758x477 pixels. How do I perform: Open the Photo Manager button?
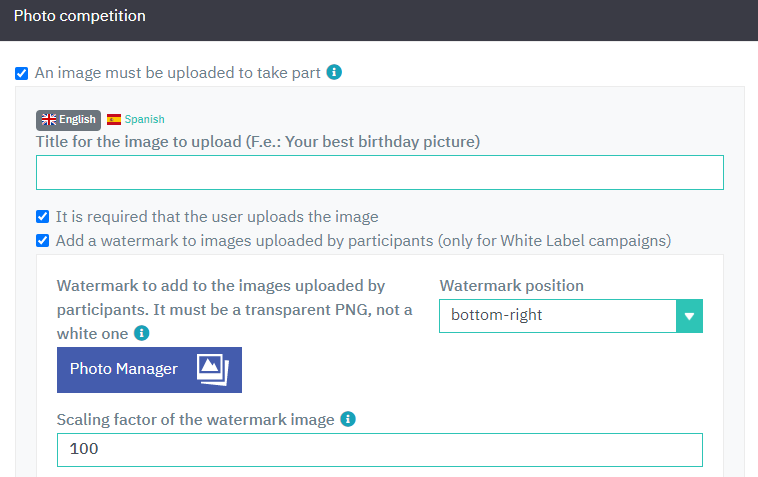point(149,370)
